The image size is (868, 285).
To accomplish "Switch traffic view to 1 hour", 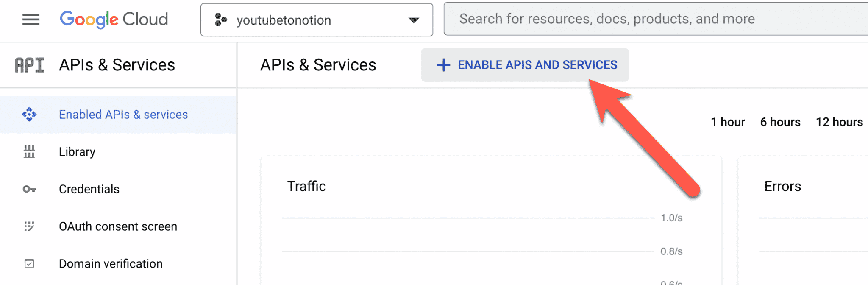I will click(x=728, y=122).
